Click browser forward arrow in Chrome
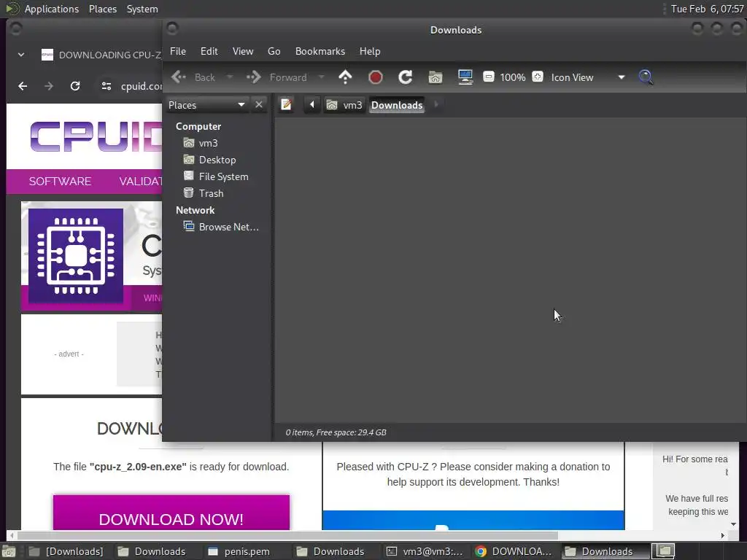The image size is (747, 560). (49, 86)
